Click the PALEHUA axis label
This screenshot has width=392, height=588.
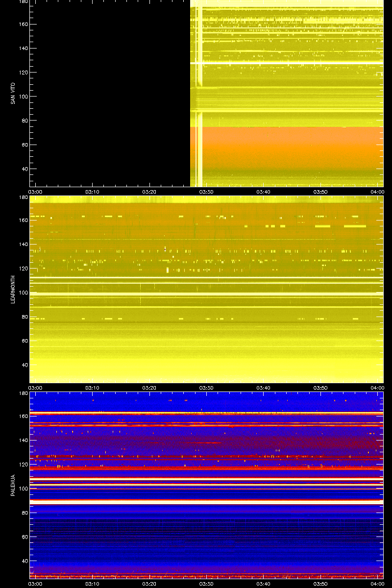click(x=13, y=486)
